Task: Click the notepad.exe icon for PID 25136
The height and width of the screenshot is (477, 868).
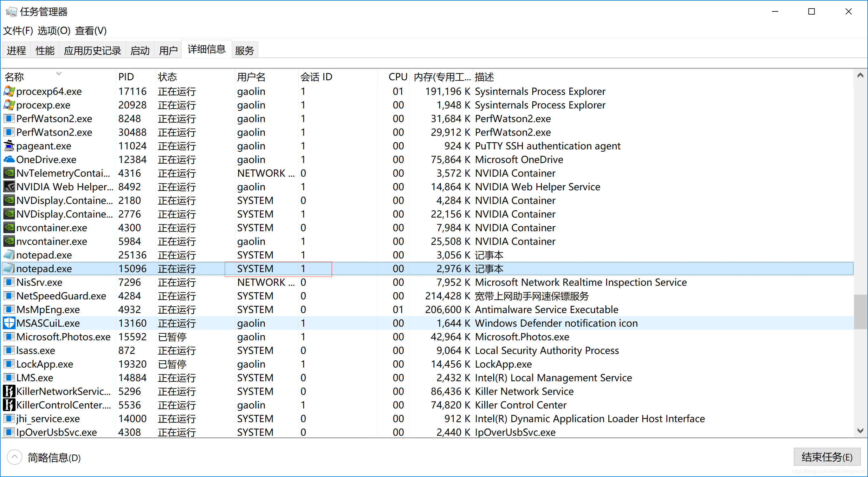Action: [9, 255]
